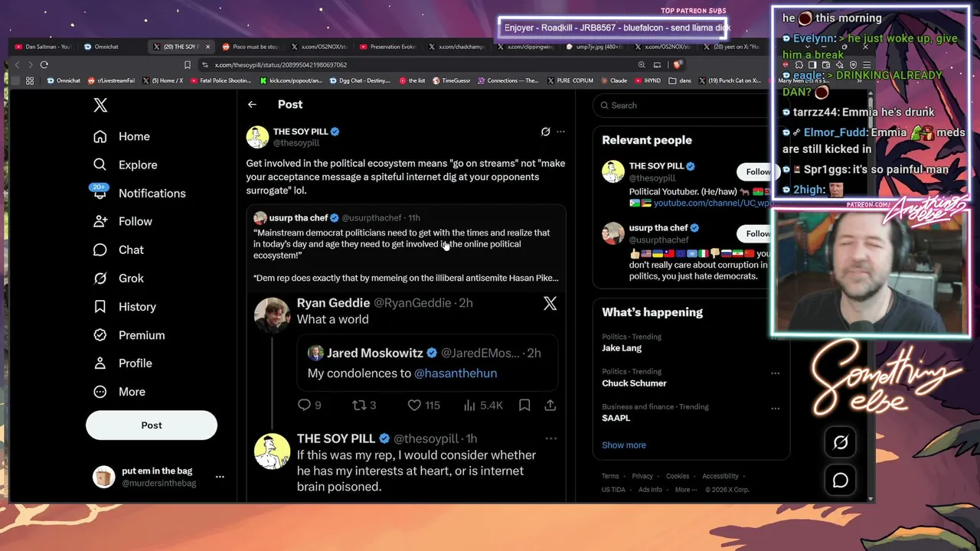980x551 pixels.
Task: Open the dans bookmarks folder
Action: tap(680, 80)
